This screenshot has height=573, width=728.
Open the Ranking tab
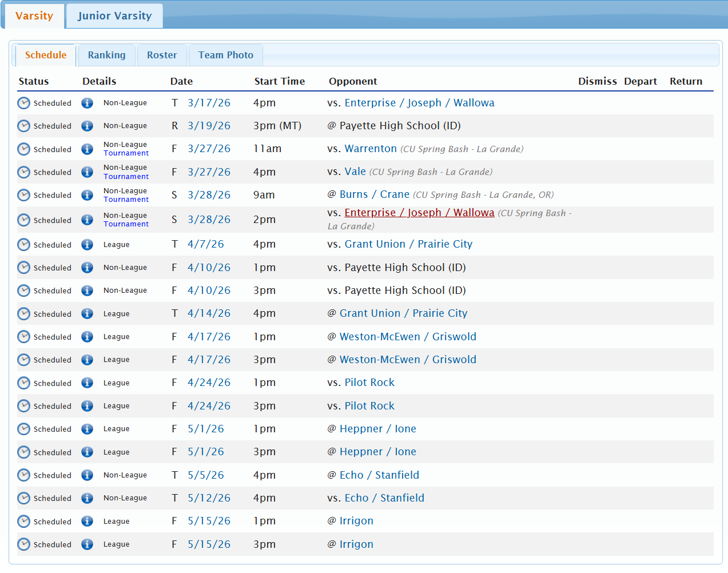[106, 55]
